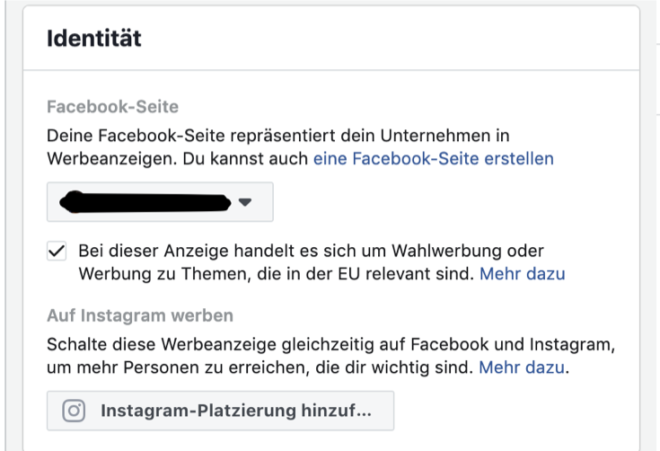
Task: Click the Instagram camera logo icon
Action: tap(74, 411)
